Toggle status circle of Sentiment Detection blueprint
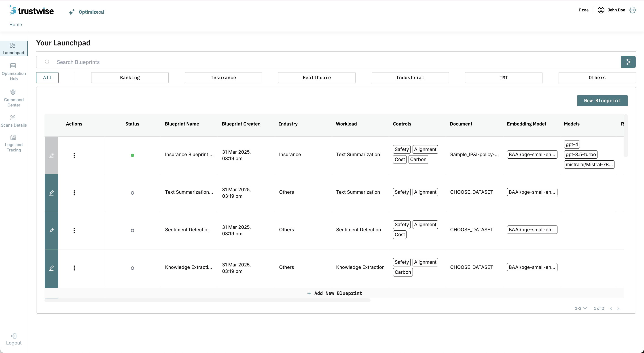 133,230
